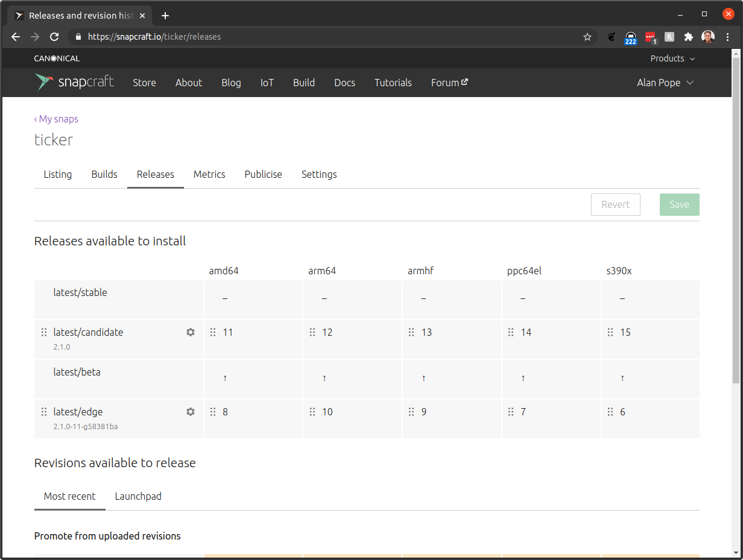Switch to the Launchpad tab
This screenshot has width=743, height=560.
(x=138, y=496)
